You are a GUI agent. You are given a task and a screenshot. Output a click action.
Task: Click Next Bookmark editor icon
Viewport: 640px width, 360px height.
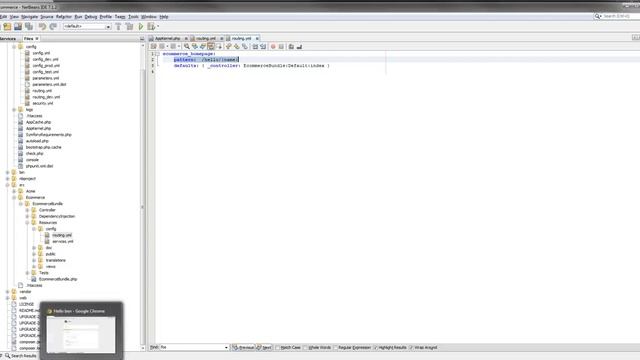click(x=237, y=47)
